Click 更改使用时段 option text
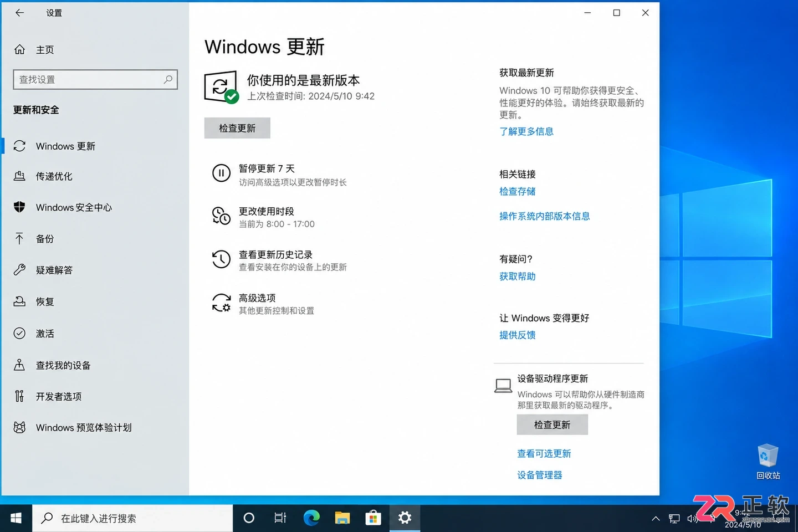Viewport: 798px width, 532px height. (267, 211)
